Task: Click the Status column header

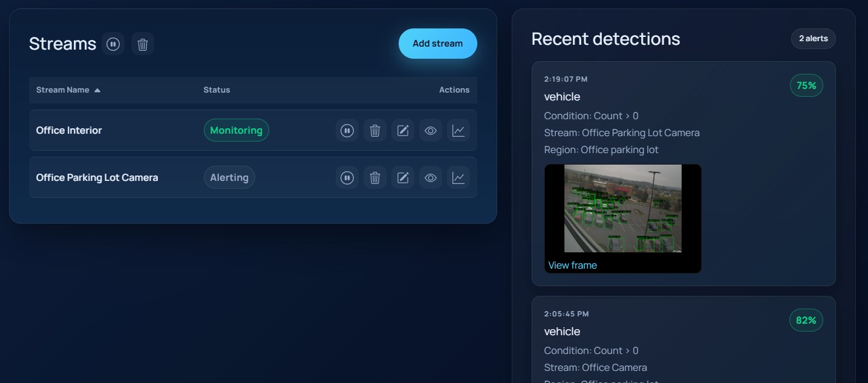Action: tap(217, 90)
